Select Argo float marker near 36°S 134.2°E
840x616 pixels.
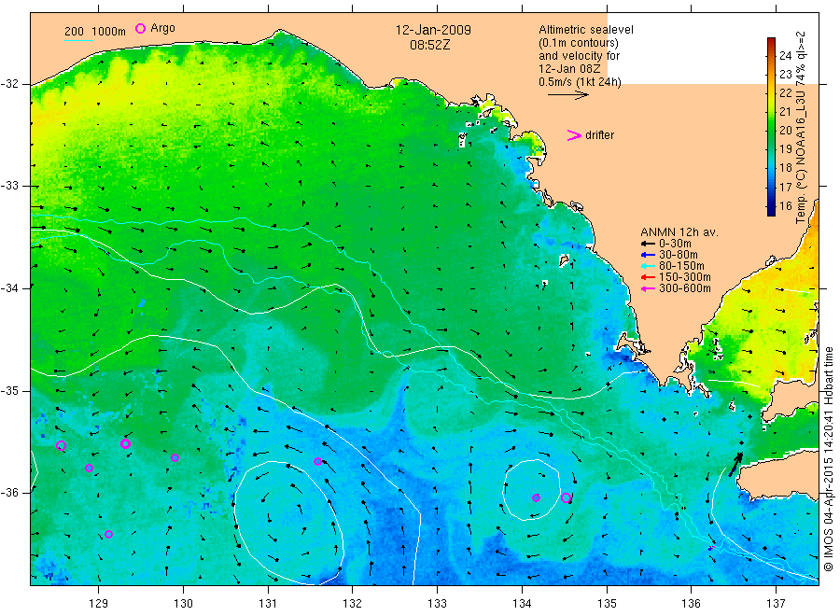(536, 497)
